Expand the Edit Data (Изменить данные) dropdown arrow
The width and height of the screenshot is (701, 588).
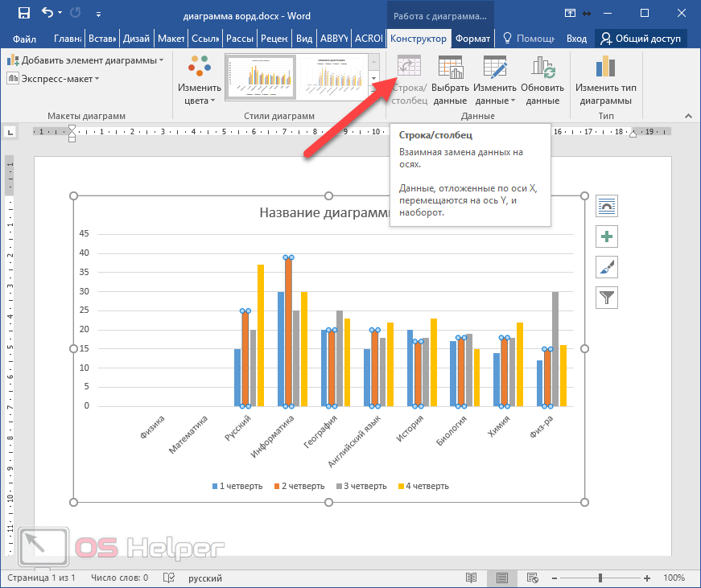coord(513,101)
